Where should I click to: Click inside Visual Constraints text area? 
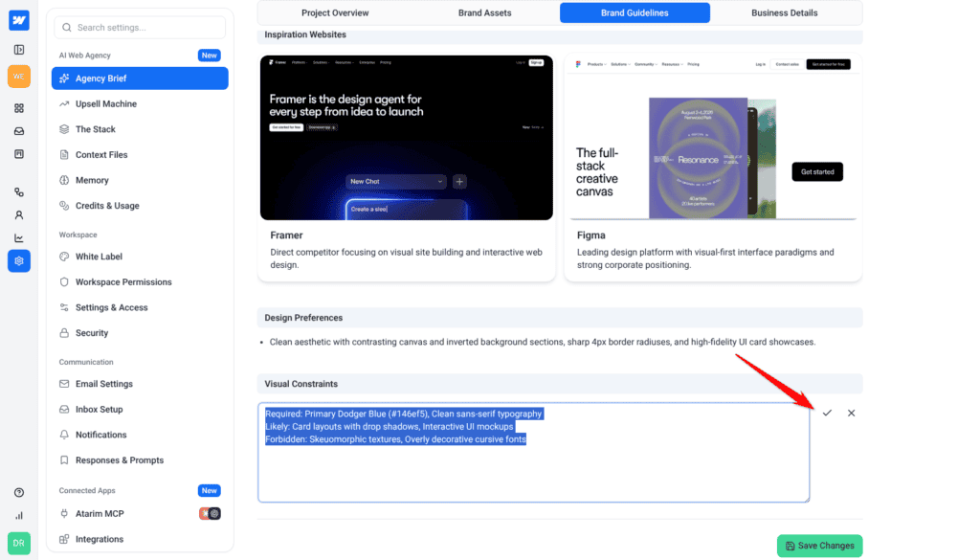534,453
